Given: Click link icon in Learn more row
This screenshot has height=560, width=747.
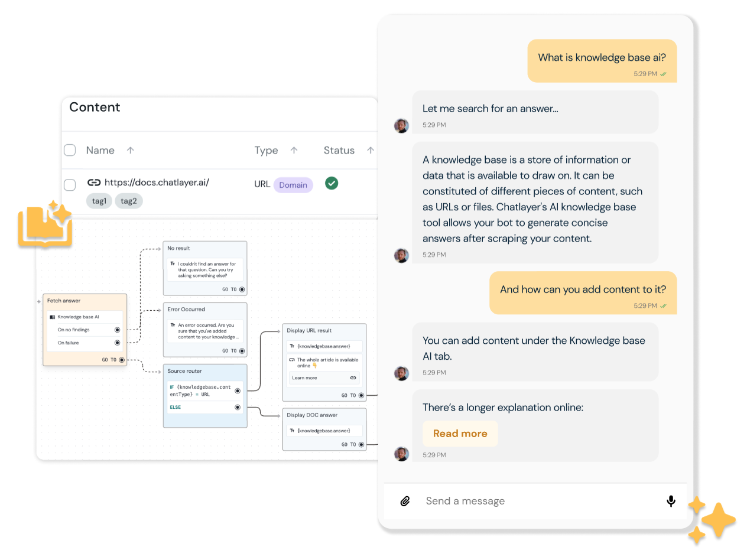Looking at the screenshot, I should [x=353, y=378].
